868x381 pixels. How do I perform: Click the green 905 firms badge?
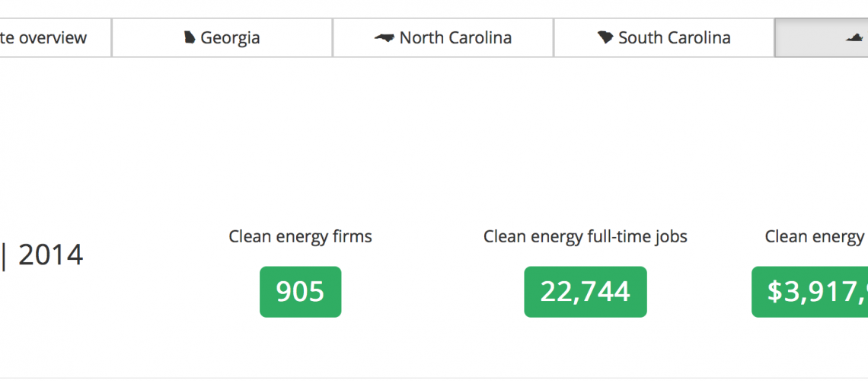point(300,291)
